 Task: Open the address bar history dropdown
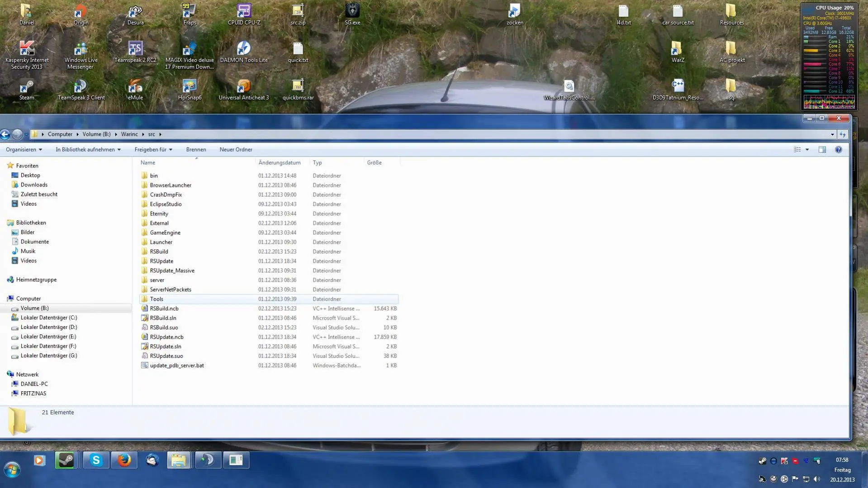832,134
